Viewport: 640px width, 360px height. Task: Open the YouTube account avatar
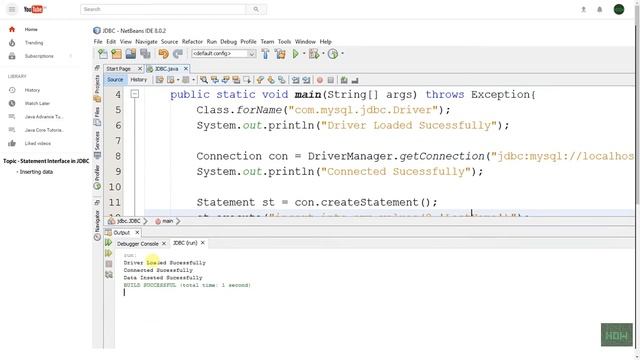(619, 9)
